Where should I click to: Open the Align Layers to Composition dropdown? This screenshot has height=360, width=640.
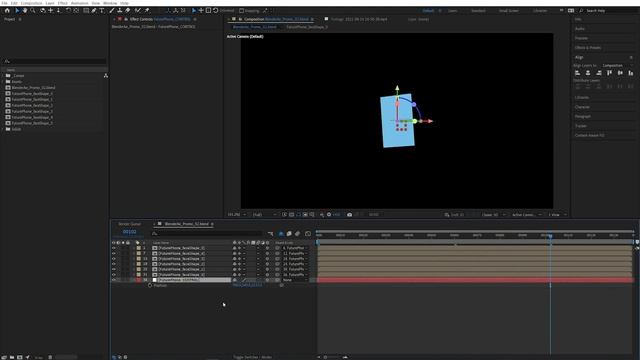(618, 65)
